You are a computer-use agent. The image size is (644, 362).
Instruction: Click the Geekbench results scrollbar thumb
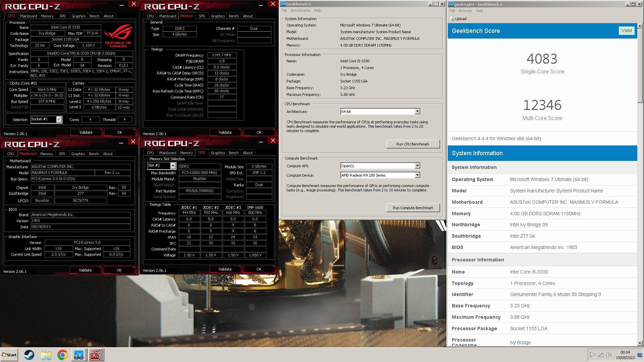640,66
